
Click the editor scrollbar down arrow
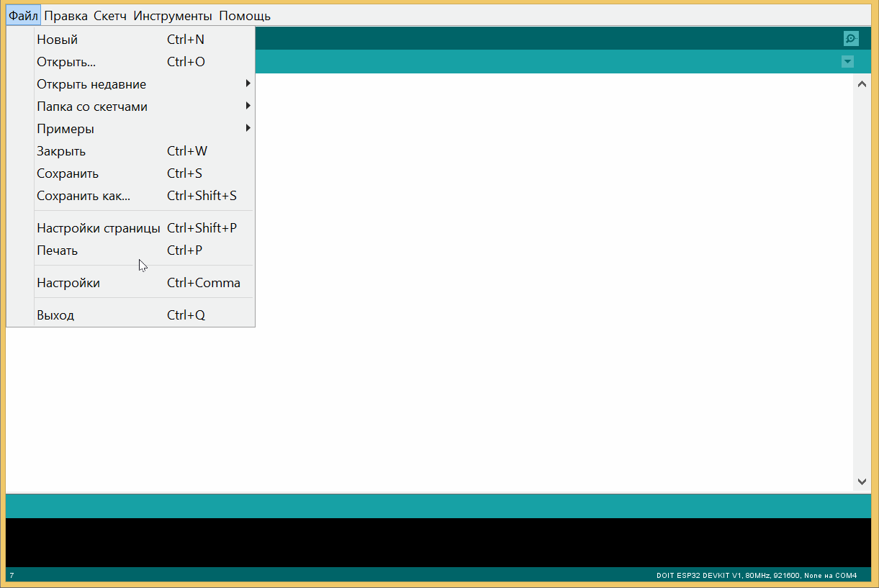pos(862,481)
